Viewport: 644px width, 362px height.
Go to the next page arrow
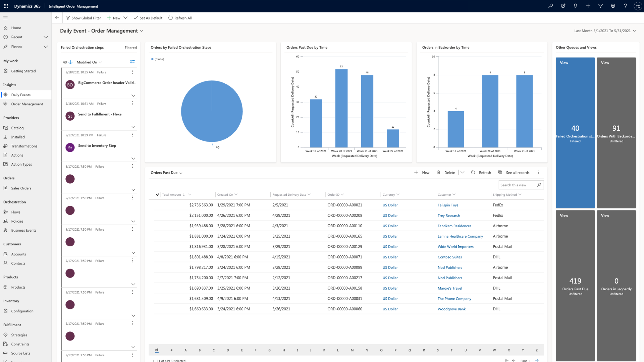click(x=537, y=360)
